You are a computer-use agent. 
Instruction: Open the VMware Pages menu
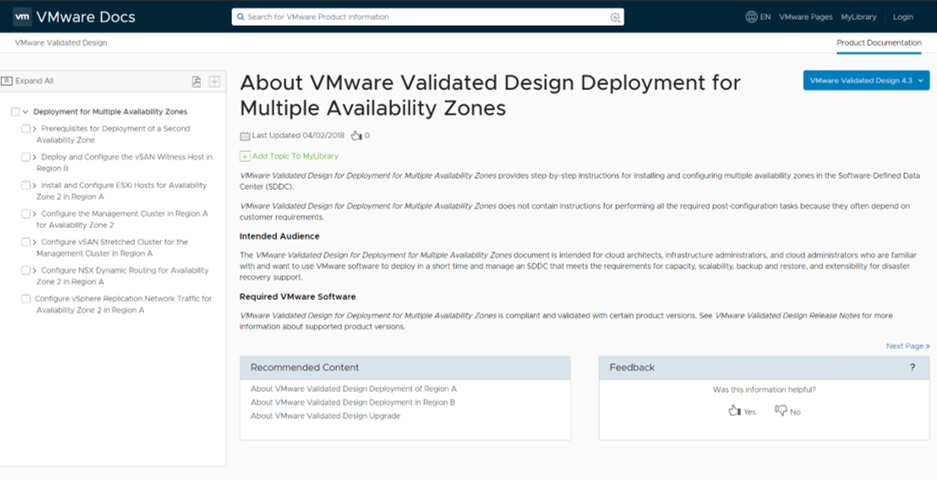coord(806,17)
